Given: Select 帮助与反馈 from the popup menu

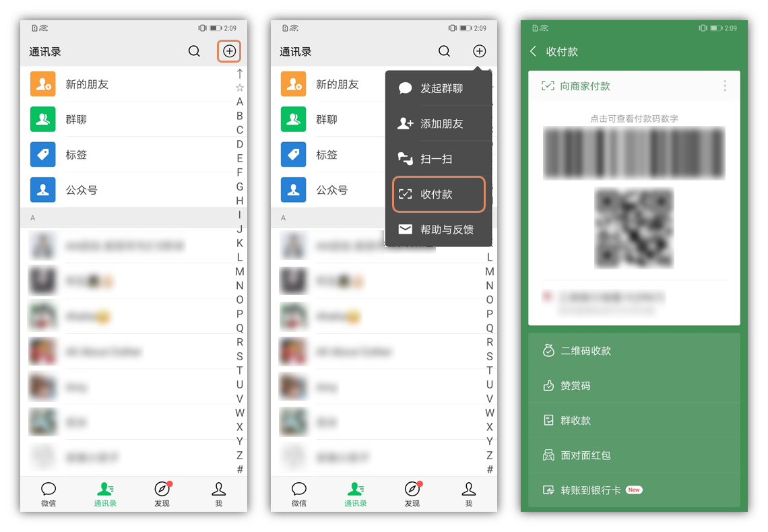Looking at the screenshot, I should [439, 230].
